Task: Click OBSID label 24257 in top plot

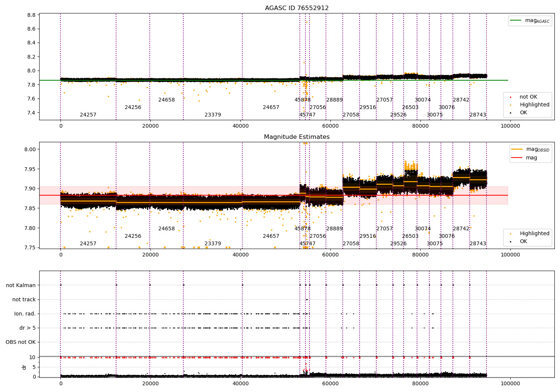Action: click(x=88, y=115)
